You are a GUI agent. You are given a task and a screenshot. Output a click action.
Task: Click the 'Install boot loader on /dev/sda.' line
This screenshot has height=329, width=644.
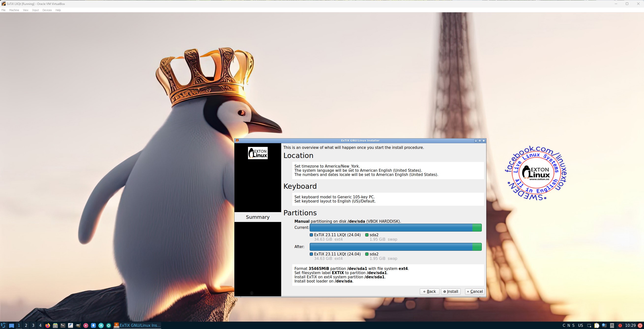324,281
